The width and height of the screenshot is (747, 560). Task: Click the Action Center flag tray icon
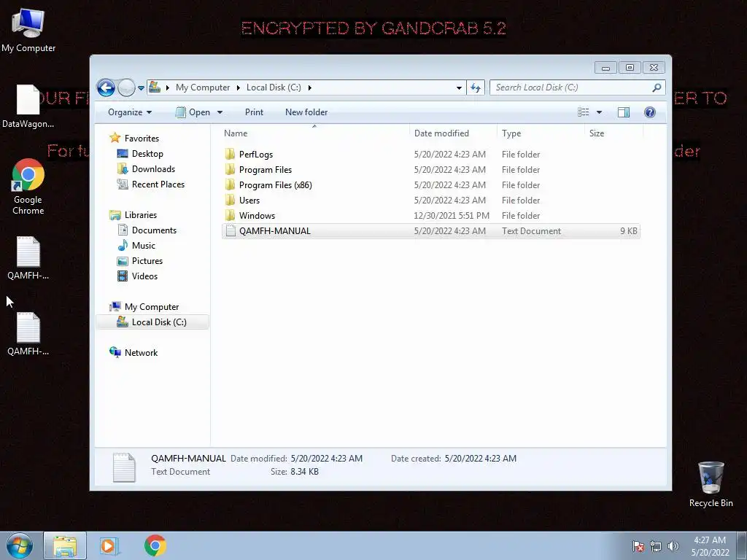(638, 546)
